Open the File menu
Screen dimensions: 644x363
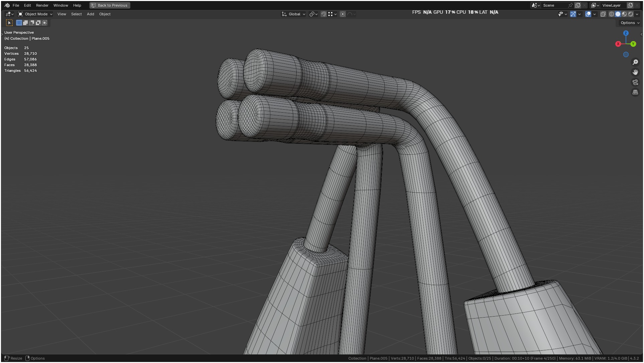tap(16, 5)
